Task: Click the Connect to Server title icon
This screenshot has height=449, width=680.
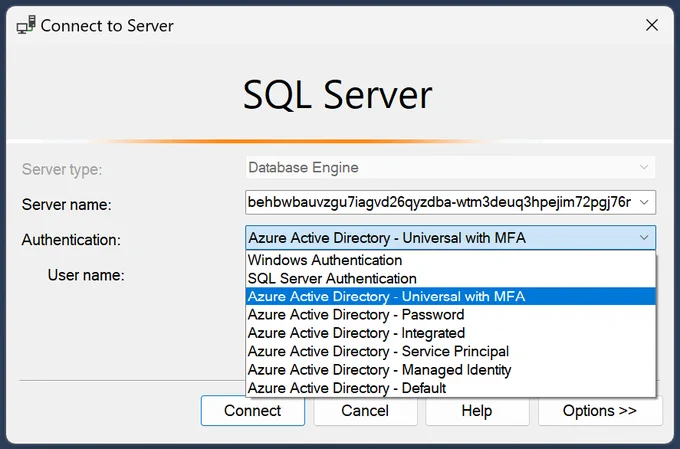Action: click(x=26, y=25)
